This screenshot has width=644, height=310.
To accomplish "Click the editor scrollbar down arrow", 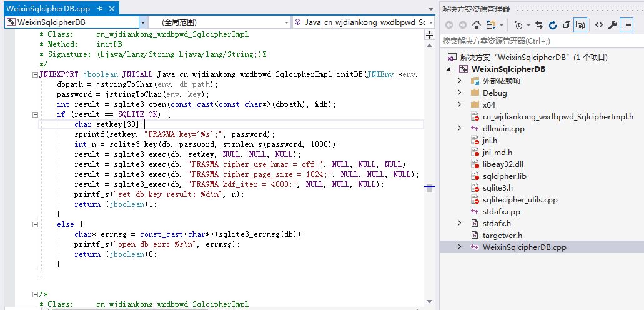I will [x=430, y=302].
